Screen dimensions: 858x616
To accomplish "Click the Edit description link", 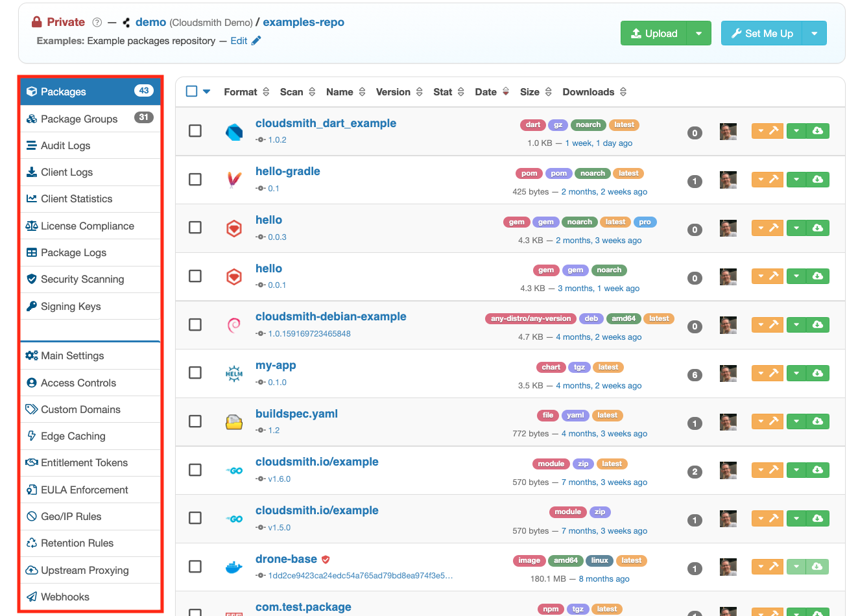I will (239, 41).
